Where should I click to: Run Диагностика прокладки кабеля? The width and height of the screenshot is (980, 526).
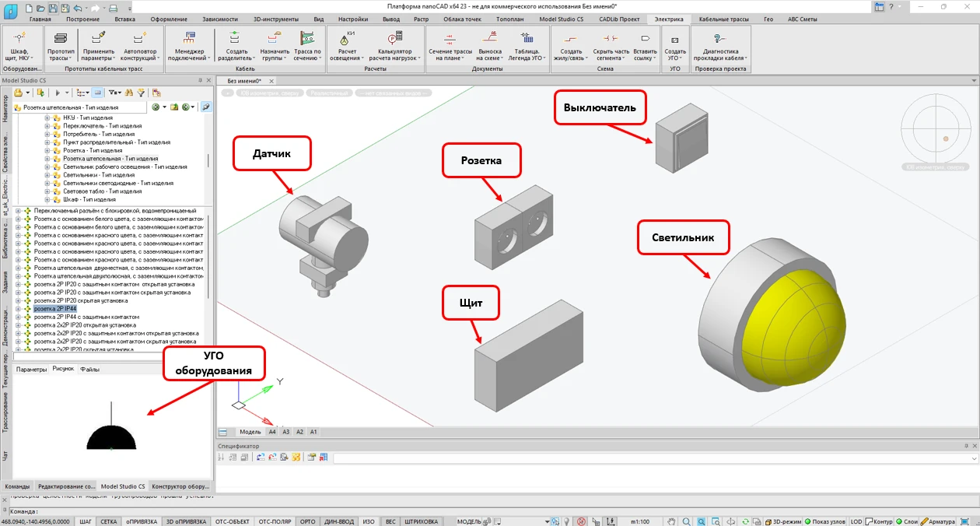tap(719, 37)
